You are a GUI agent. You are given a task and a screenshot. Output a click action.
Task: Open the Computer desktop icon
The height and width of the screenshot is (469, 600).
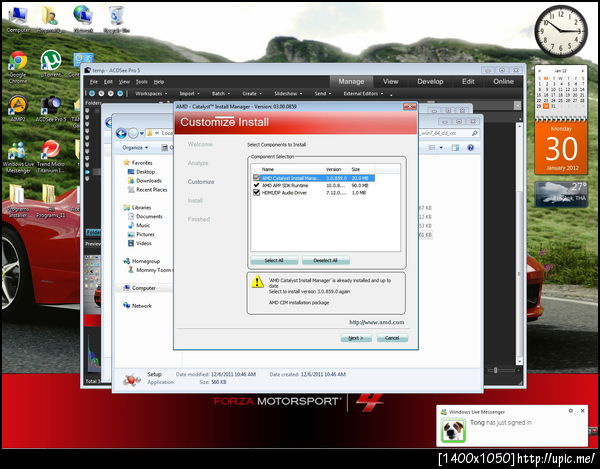point(18,19)
